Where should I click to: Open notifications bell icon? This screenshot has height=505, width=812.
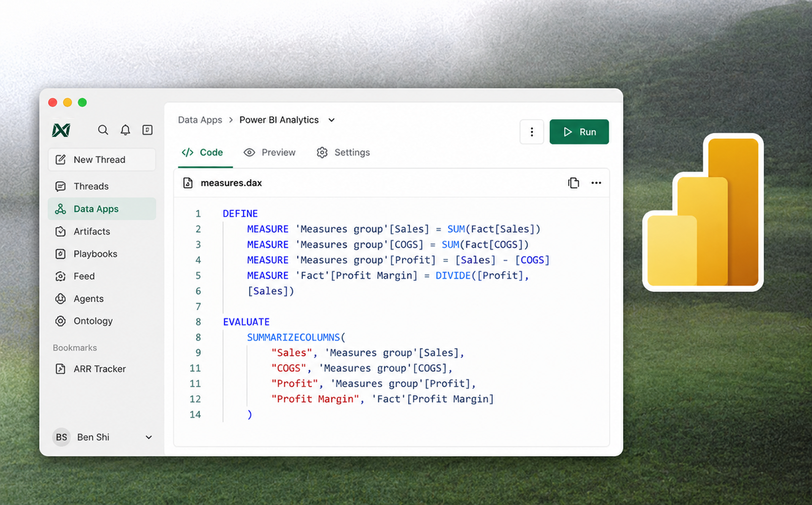tap(125, 130)
